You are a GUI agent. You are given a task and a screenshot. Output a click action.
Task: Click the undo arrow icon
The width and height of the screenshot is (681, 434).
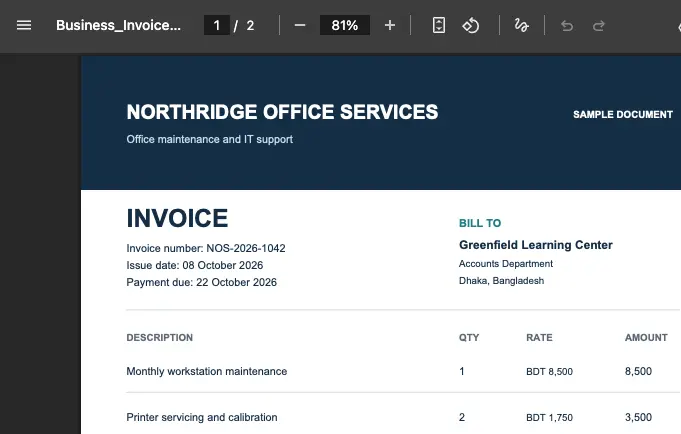[567, 26]
